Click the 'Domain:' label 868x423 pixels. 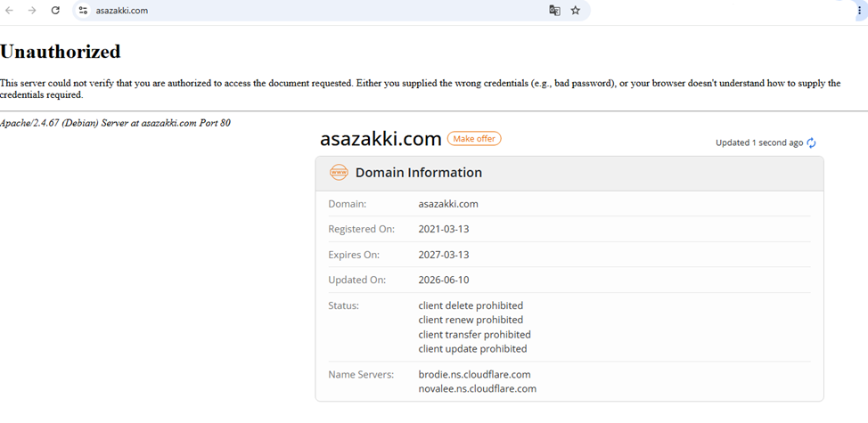[348, 204]
